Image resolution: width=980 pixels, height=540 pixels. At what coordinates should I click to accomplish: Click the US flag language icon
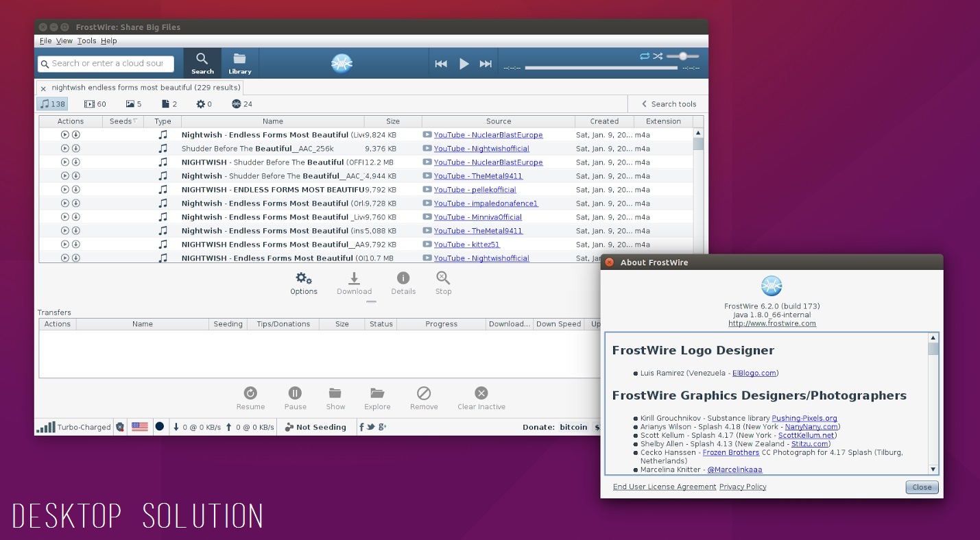coord(140,427)
